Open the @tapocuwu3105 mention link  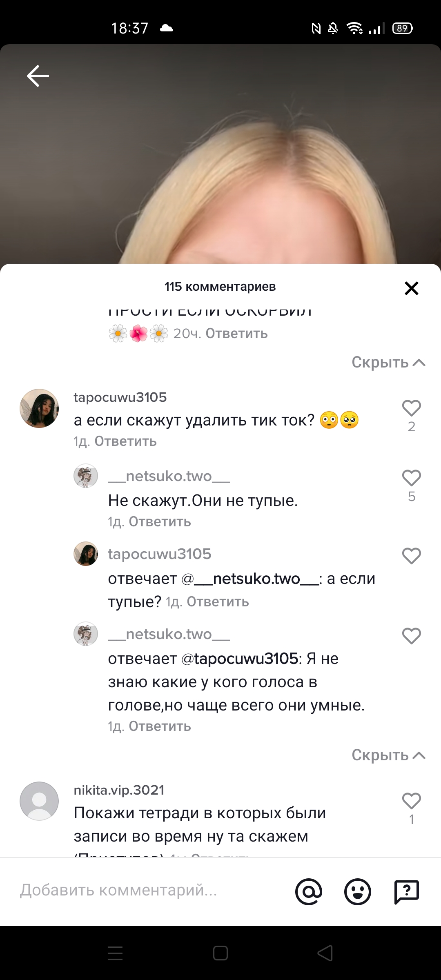240,659
